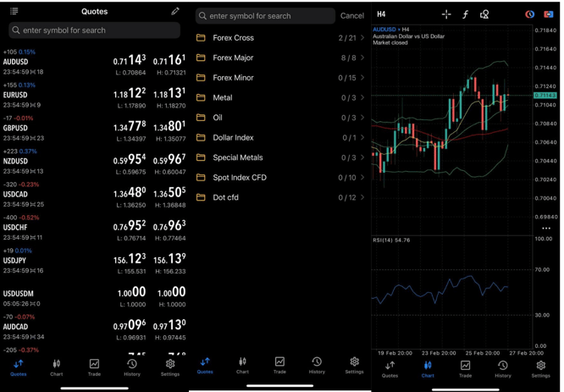The image size is (564, 392).
Task: Expand Dollar Index using its chevron arrow
Action: (x=362, y=137)
